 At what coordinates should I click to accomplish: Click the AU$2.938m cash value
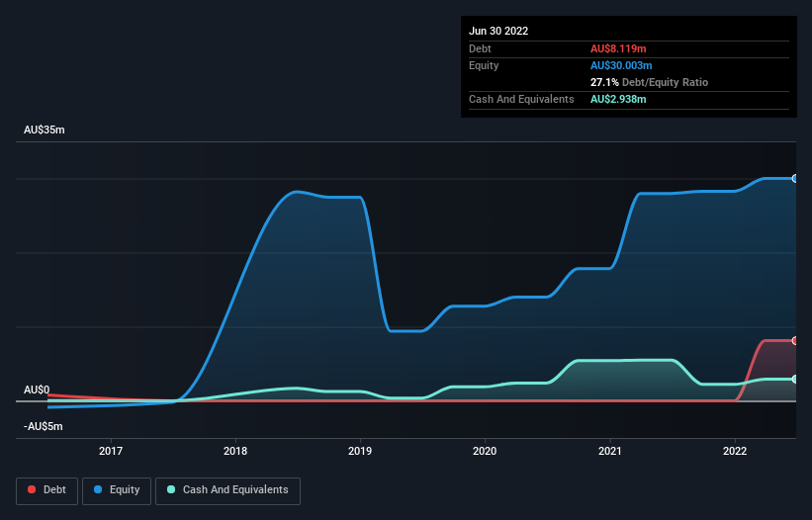click(618, 99)
